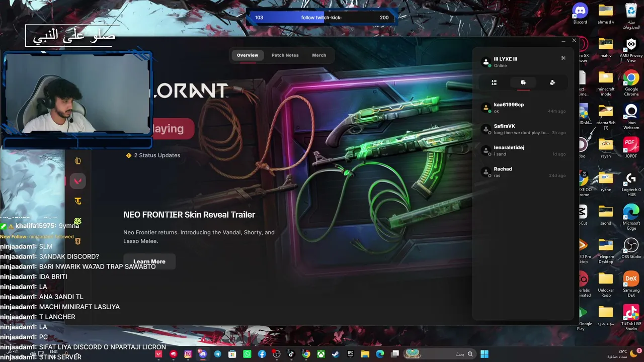Open TikTok from the taskbar
Image resolution: width=644 pixels, height=362 pixels.
pyautogui.click(x=291, y=354)
